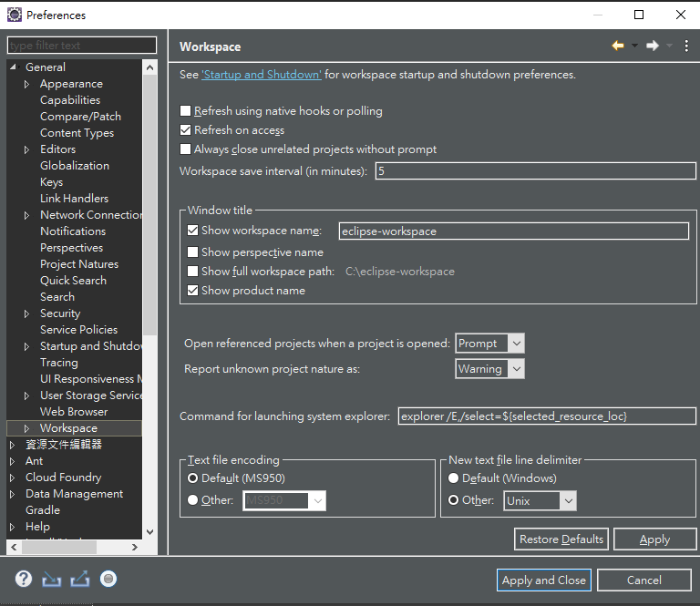
Task: Click the Eclipse icon in title bar
Action: pyautogui.click(x=15, y=15)
